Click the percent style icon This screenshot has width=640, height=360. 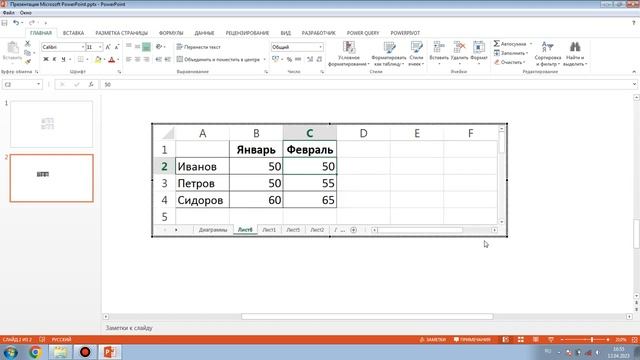pyautogui.click(x=289, y=60)
